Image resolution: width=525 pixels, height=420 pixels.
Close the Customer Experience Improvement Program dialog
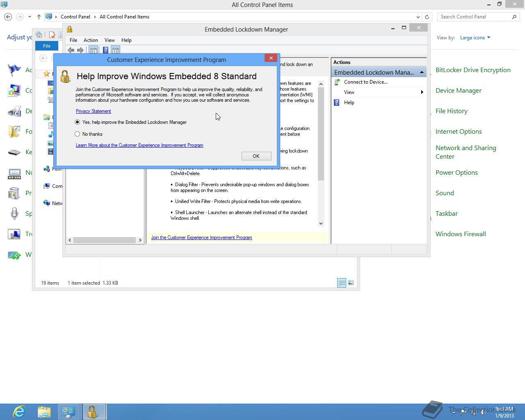(271, 58)
